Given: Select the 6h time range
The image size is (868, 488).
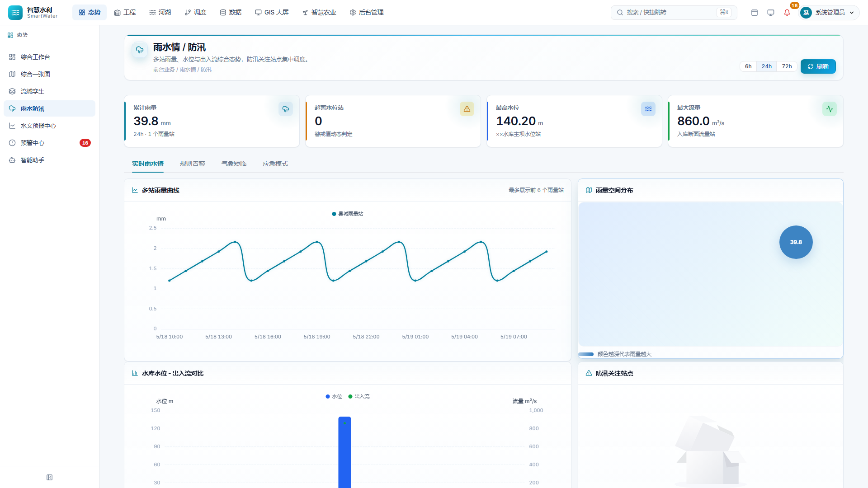Looking at the screenshot, I should click(748, 66).
